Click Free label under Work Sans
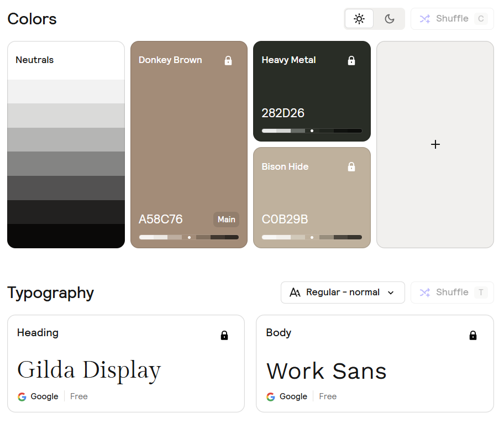Image resolution: width=504 pixels, height=423 pixels. coord(328,396)
